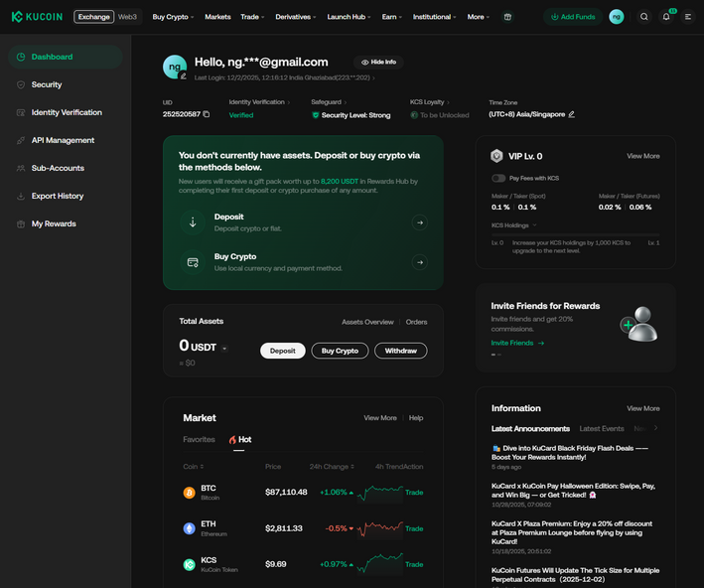The width and height of the screenshot is (704, 588).
Task: Open the Invite Friends link
Action: coord(517,343)
